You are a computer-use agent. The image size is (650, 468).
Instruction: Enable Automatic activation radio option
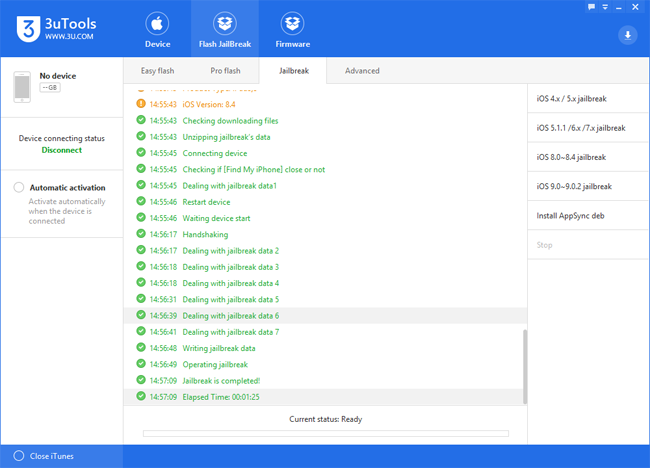pyautogui.click(x=19, y=187)
